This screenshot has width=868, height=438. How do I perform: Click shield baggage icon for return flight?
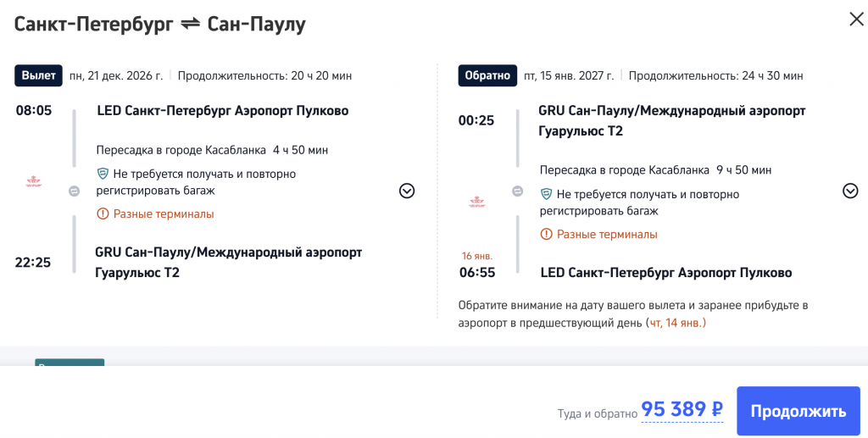(x=546, y=194)
